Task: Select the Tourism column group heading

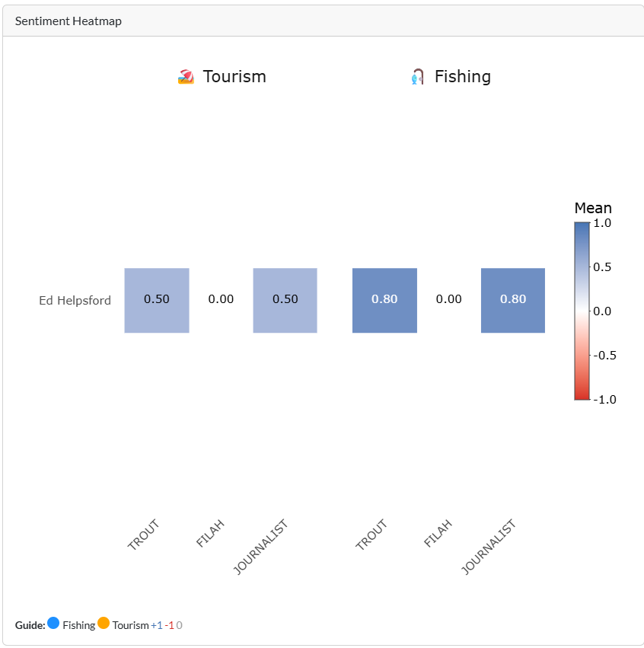Action: pyautogui.click(x=234, y=77)
